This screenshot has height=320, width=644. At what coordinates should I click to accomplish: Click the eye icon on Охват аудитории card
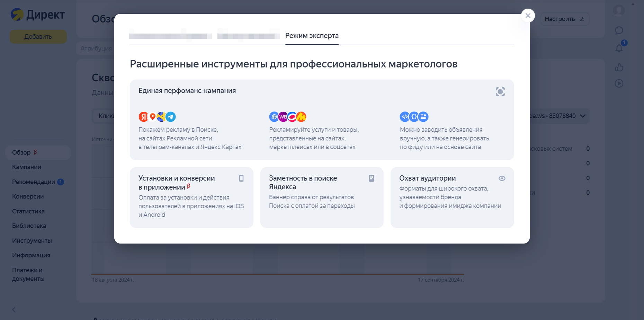[502, 178]
